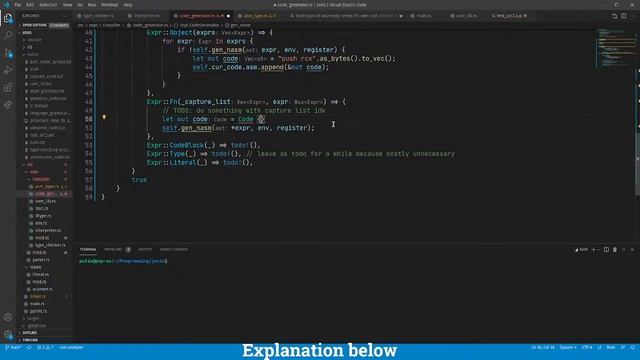The height and width of the screenshot is (360, 640).
Task: Click the impl CodeGenerator breadcrumb
Action: pyautogui.click(x=197, y=25)
